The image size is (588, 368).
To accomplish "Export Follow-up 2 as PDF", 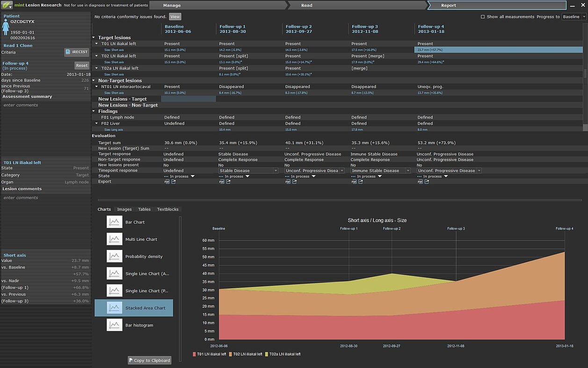I will pyautogui.click(x=287, y=182).
